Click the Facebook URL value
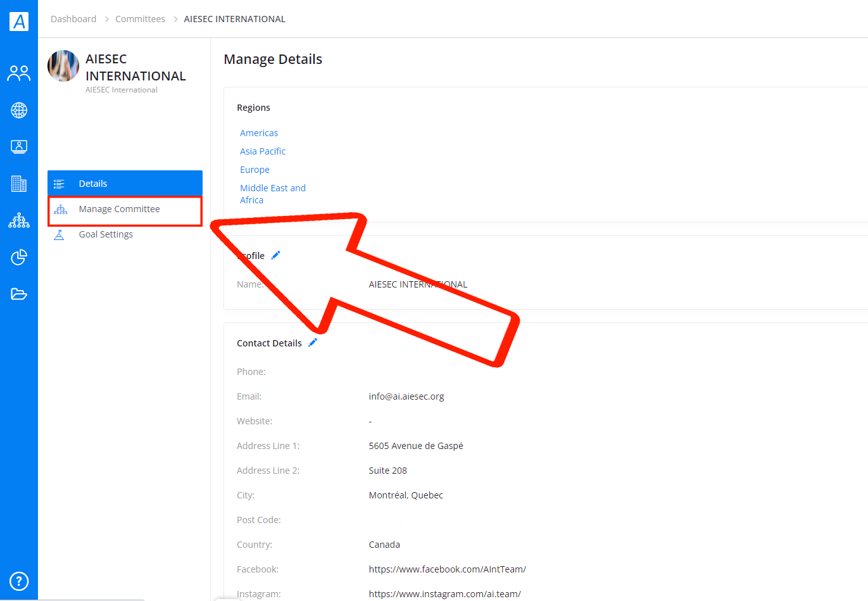The height and width of the screenshot is (601, 868). coord(447,569)
